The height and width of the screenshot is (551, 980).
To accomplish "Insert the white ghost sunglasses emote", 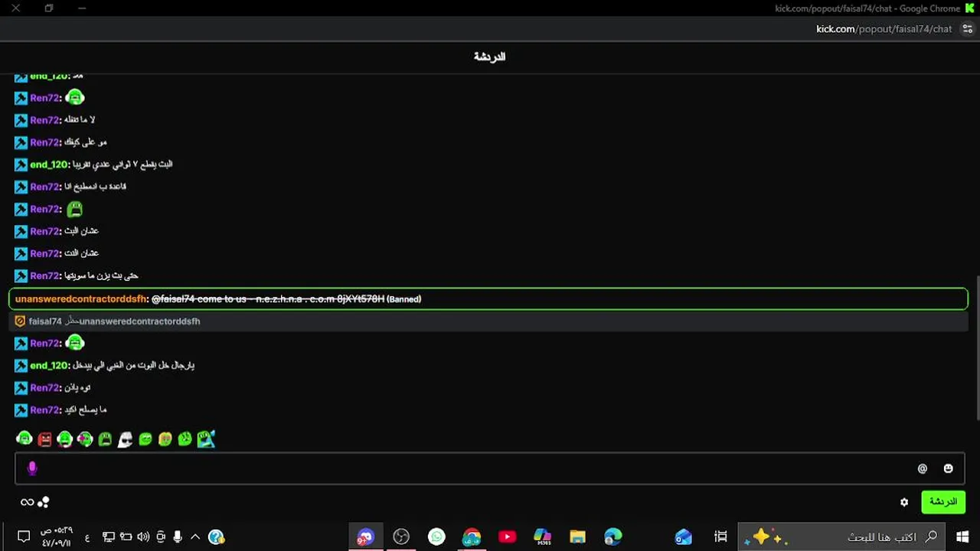I will pos(125,439).
